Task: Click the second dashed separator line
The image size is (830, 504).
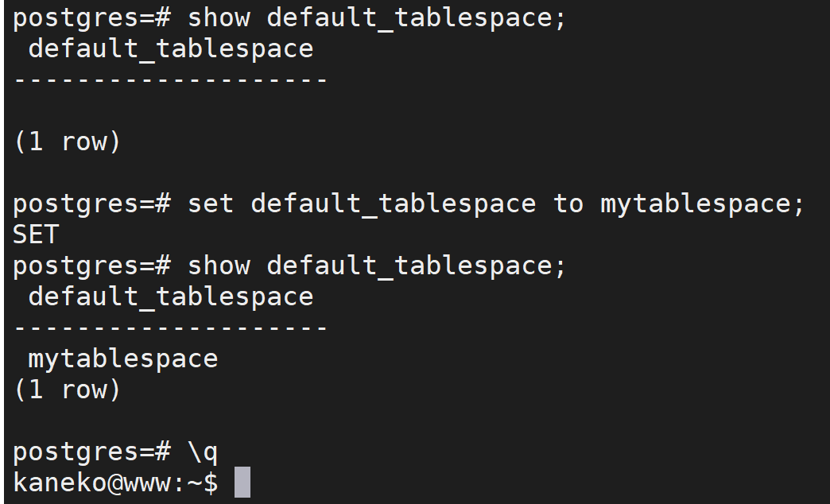Action: 170,328
